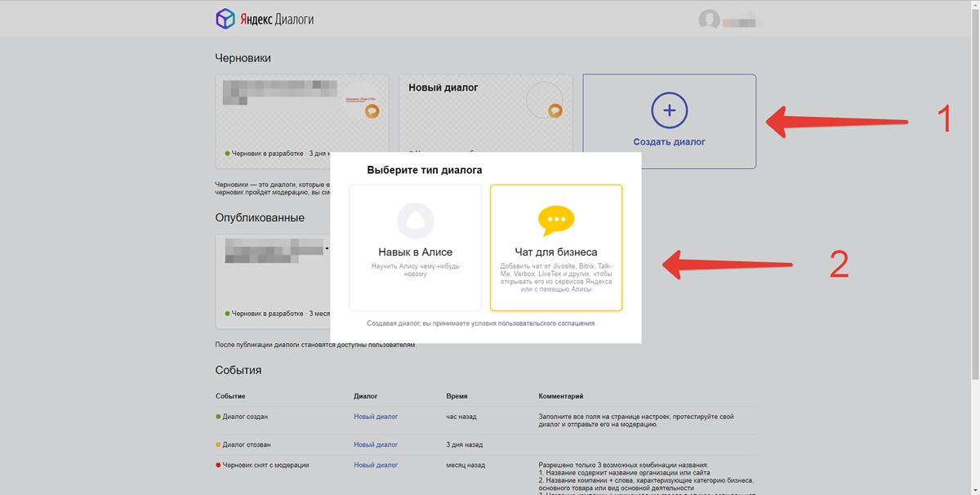
Task: Click the месяц назад time cell
Action: click(465, 466)
